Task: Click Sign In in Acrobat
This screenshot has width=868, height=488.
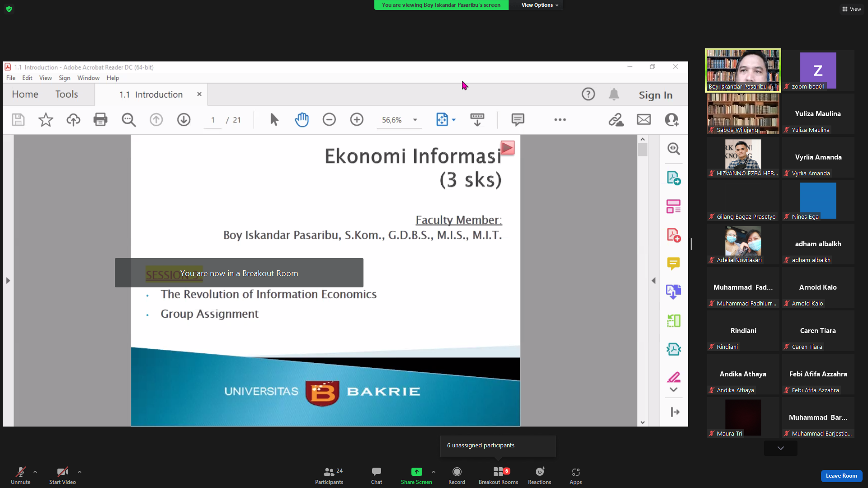Action: pyautogui.click(x=656, y=95)
